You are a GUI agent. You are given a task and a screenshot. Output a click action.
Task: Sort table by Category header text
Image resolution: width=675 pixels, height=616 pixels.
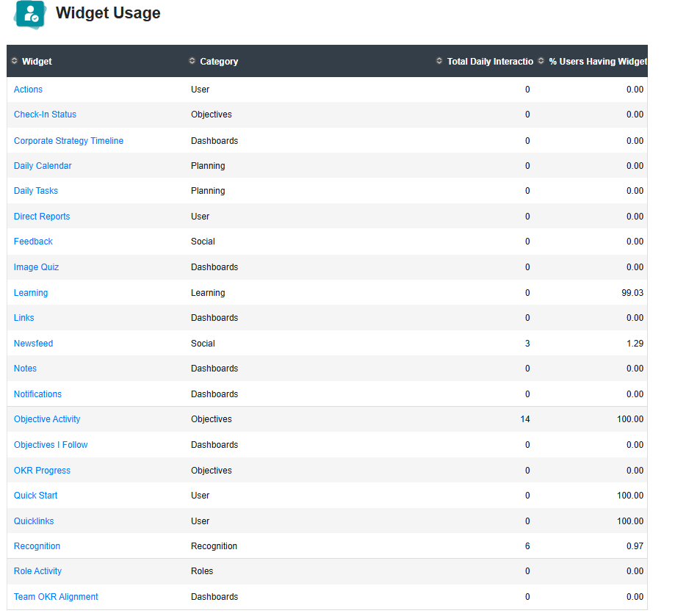point(219,62)
